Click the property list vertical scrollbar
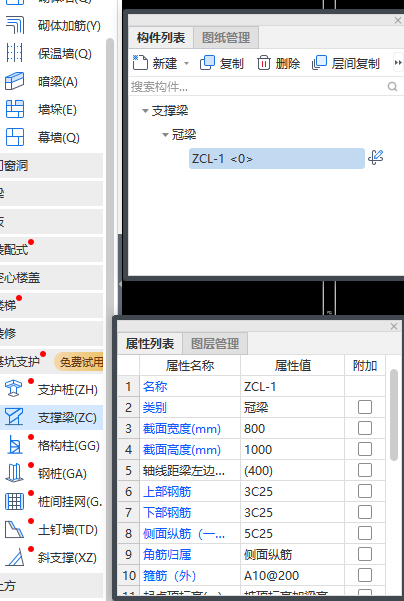Viewport: 404px width, 601px height. 394,415
